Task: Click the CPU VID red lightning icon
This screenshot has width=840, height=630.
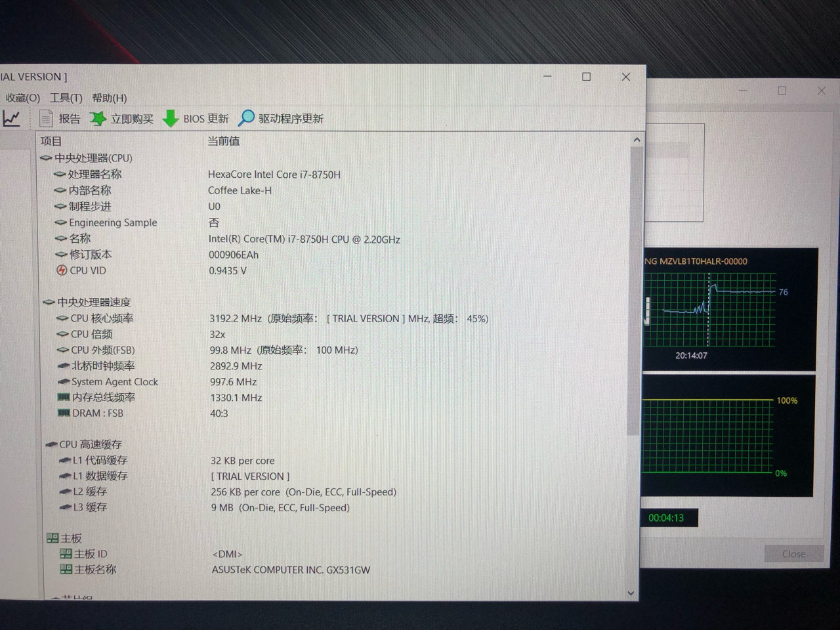Action: coord(61,270)
